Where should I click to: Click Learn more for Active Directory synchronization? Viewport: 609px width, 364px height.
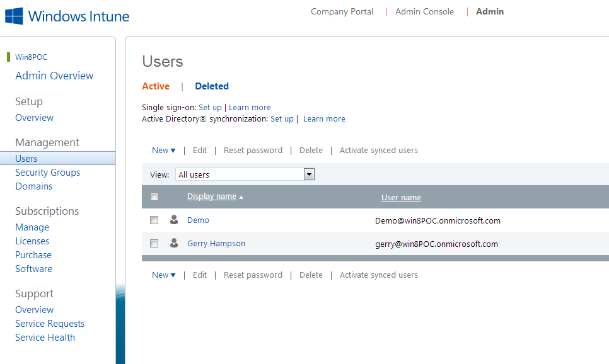tap(323, 118)
